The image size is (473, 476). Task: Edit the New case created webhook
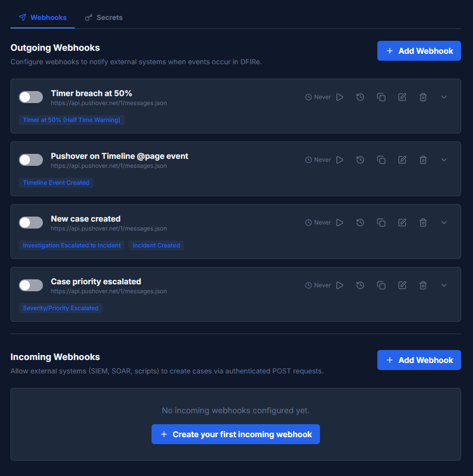point(402,222)
